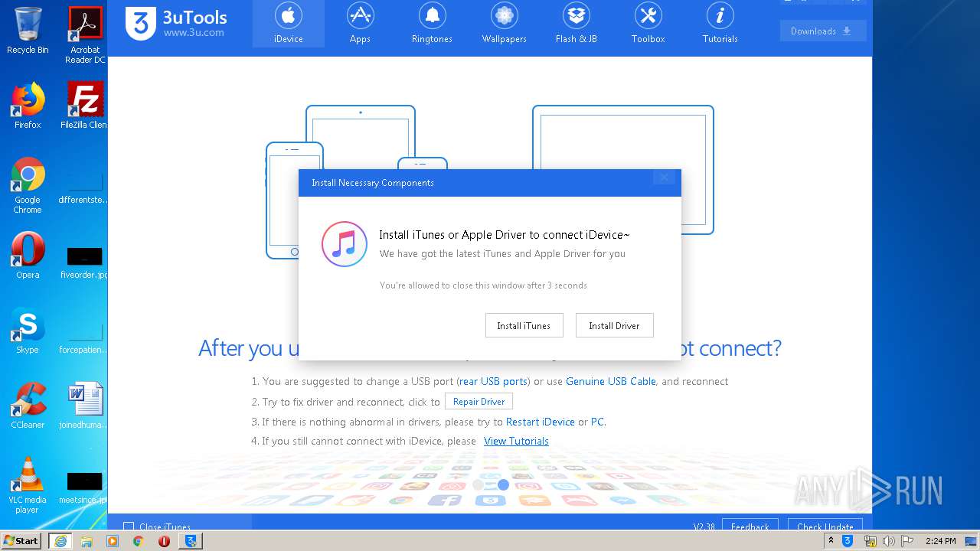
Task: Open the View Tutorials link
Action: [x=516, y=441]
